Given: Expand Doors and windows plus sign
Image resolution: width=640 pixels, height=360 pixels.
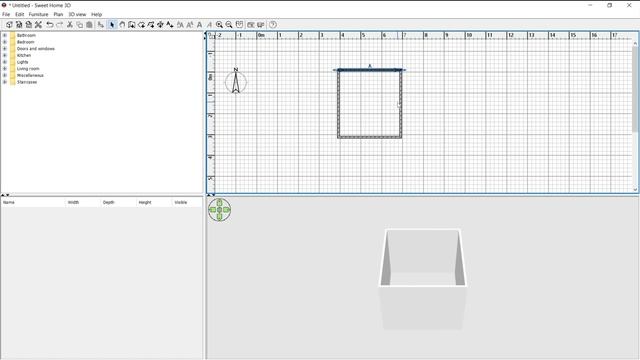Looking at the screenshot, I should click(5, 49).
